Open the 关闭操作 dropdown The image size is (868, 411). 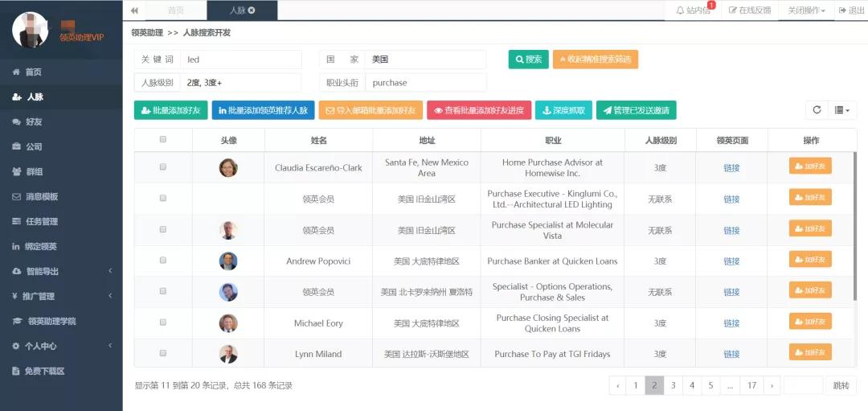[x=806, y=10]
